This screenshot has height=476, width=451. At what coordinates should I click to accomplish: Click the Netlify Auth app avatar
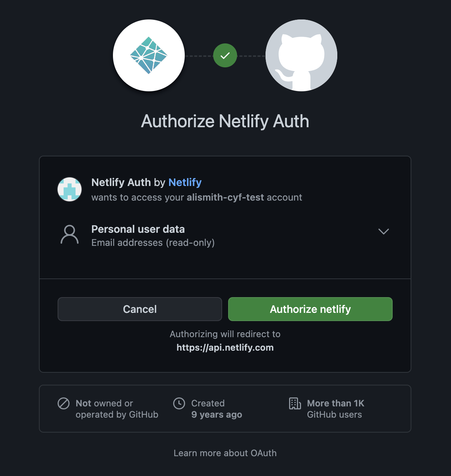[69, 189]
